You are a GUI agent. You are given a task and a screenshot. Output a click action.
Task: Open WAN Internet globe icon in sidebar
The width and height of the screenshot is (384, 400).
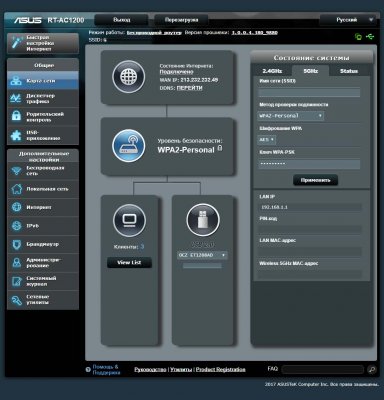[x=16, y=207]
